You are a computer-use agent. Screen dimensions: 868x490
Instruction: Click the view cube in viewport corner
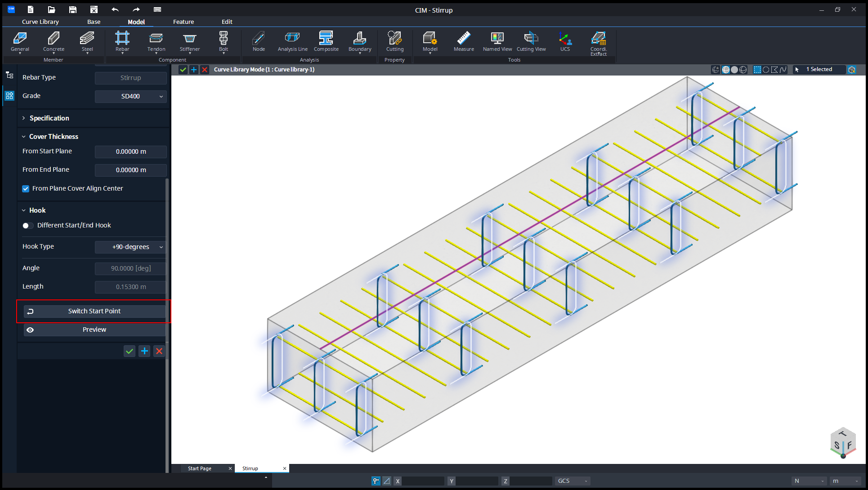(843, 443)
